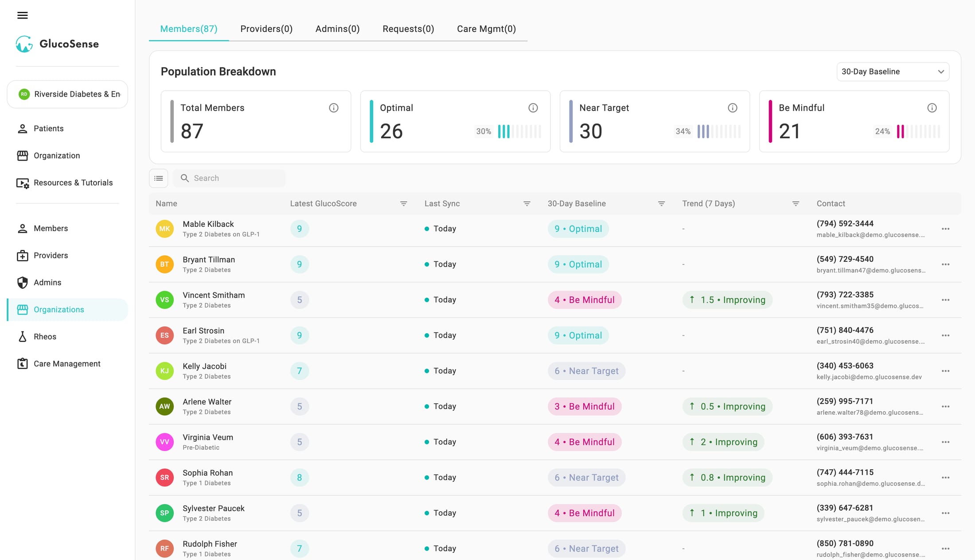Click the GlucoSense logo
The image size is (975, 560).
57,44
